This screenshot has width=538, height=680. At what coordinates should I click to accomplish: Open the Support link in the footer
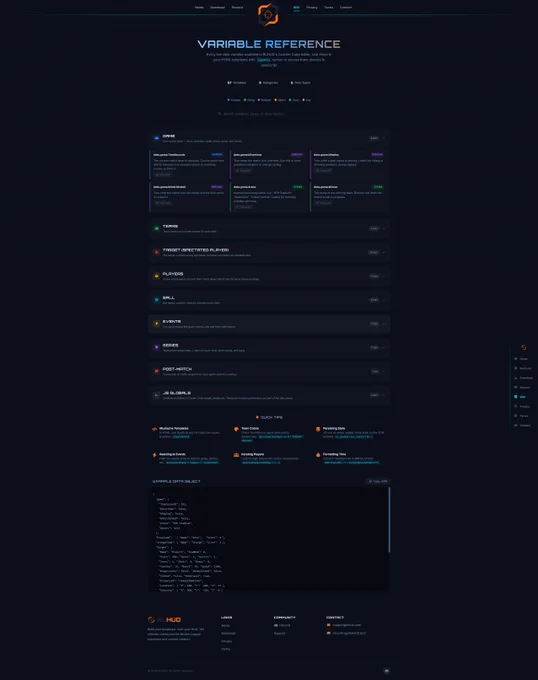[280, 634]
